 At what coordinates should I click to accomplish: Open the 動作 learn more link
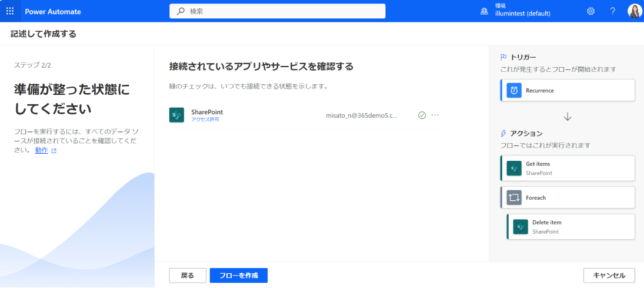coord(42,150)
